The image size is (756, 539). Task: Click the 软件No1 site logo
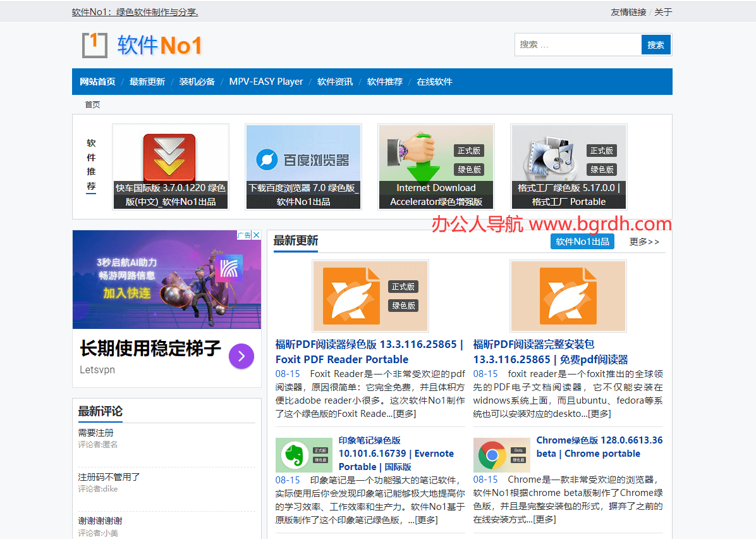(x=142, y=45)
